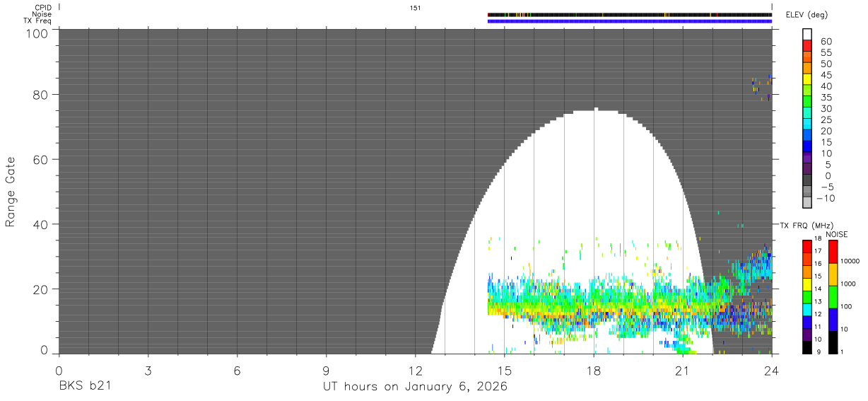Click the 'Noise' row label at top left
Image resolution: width=868 pixels, height=401 pixels.
point(42,14)
